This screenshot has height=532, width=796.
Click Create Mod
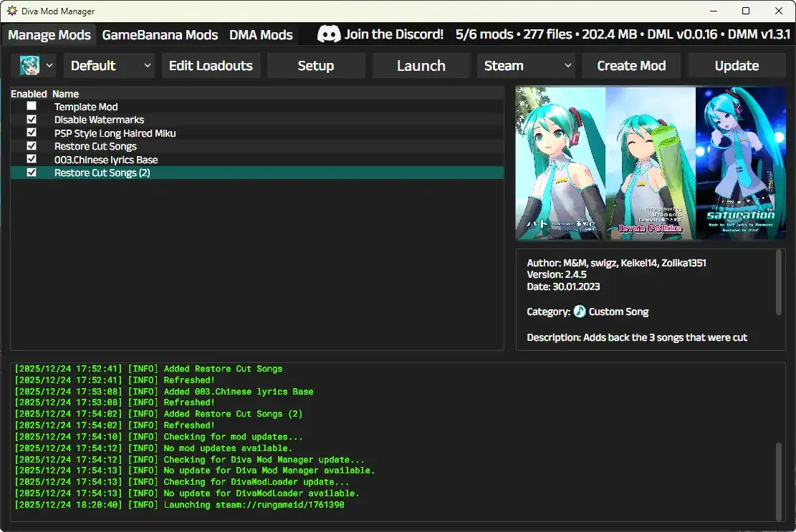pyautogui.click(x=630, y=65)
